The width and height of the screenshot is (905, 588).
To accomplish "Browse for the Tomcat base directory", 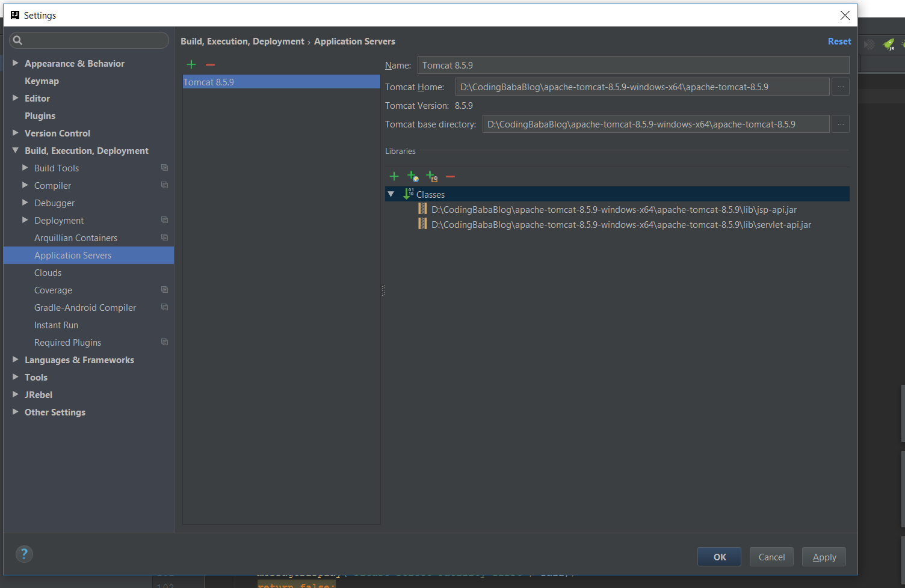I will point(841,124).
